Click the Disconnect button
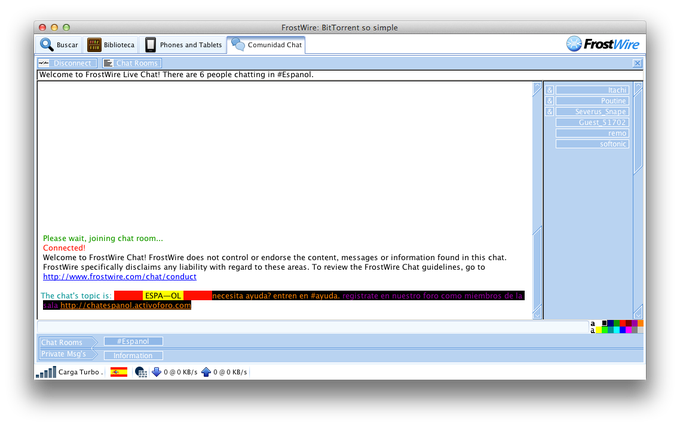680x427 pixels. pos(67,63)
